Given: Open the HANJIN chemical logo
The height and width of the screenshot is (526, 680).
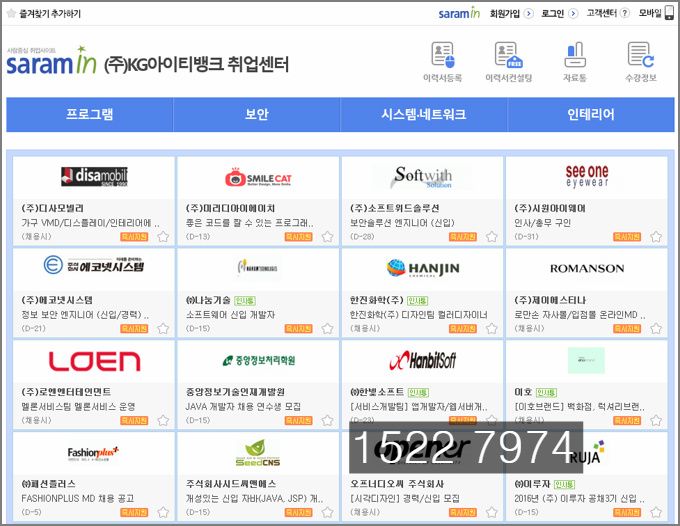Looking at the screenshot, I should (423, 268).
